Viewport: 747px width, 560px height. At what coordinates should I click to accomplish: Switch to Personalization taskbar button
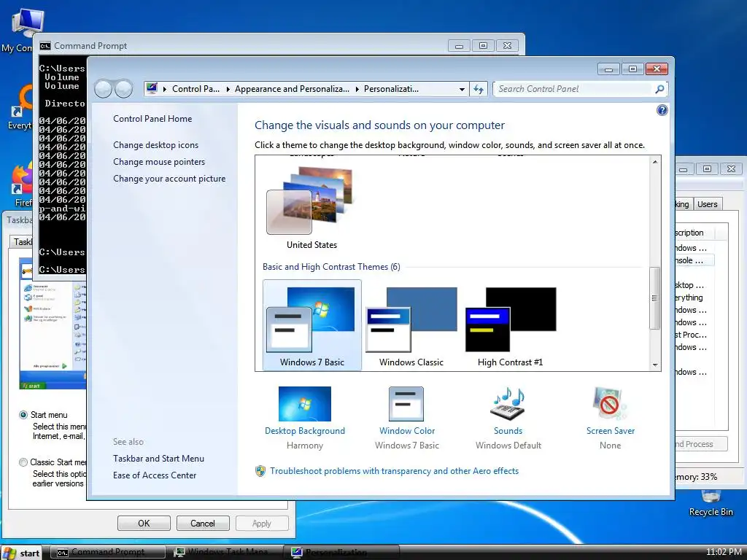pyautogui.click(x=341, y=553)
